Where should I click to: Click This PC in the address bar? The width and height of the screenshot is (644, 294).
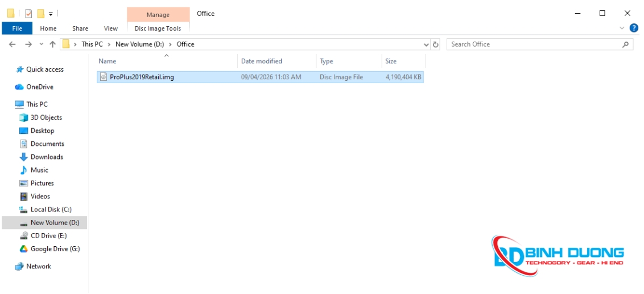92,44
